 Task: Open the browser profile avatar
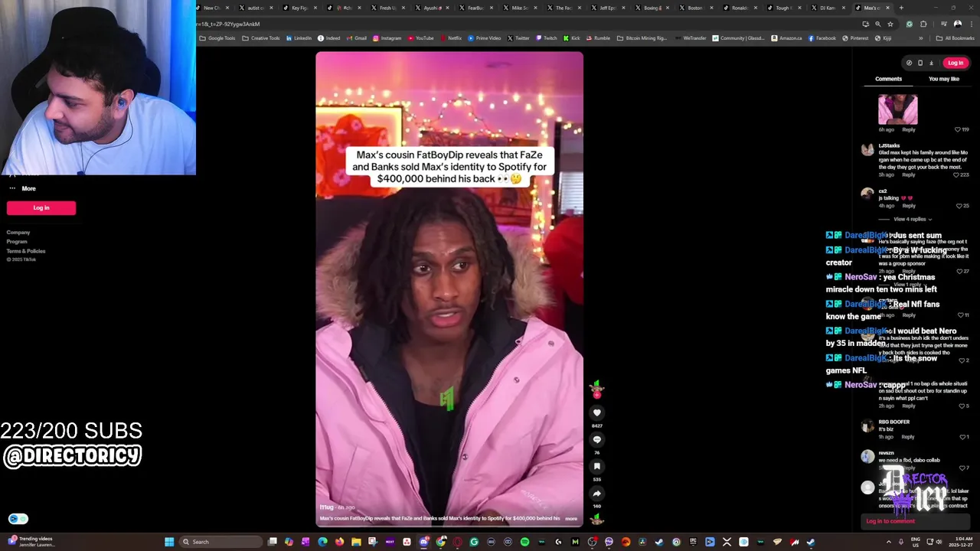[x=957, y=24]
